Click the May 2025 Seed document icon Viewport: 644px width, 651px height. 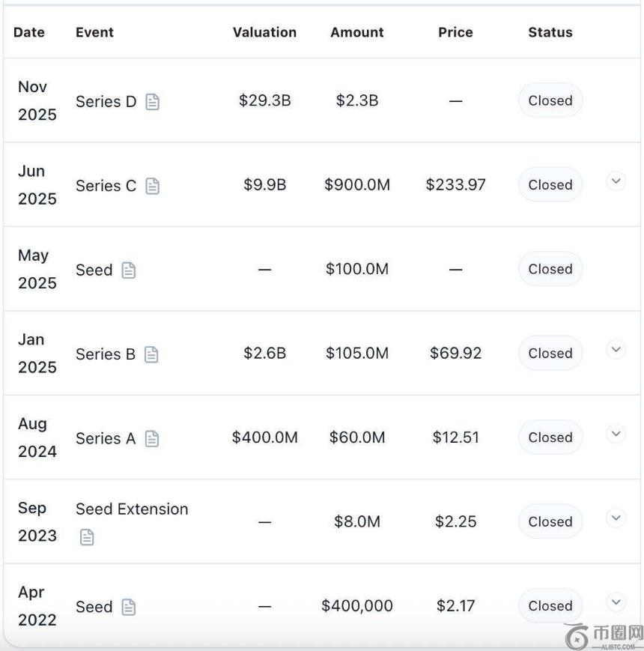click(129, 270)
